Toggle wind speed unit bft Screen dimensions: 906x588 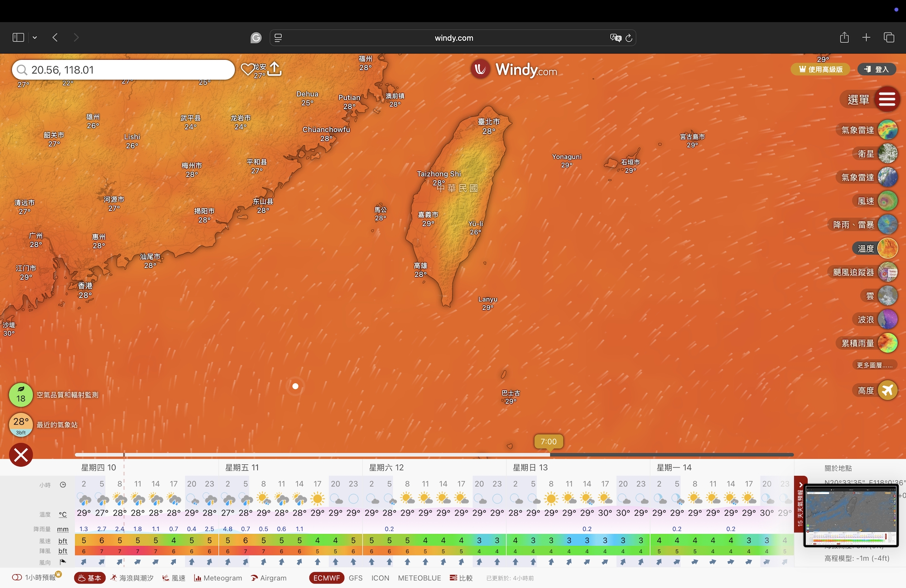(x=63, y=540)
